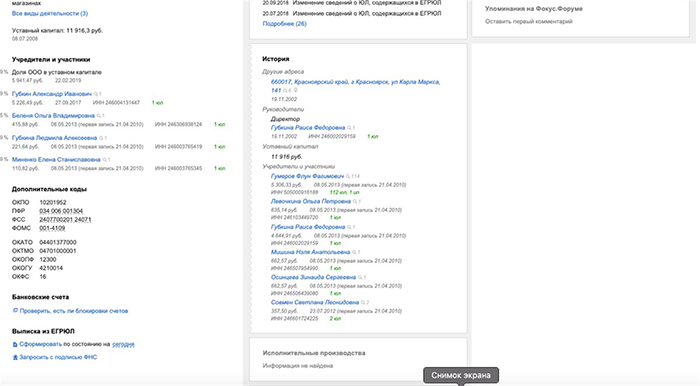This screenshot has width=700, height=386.
Task: Click search icon beside Беленя Ольга Владимировна
Action: pyautogui.click(x=99, y=116)
